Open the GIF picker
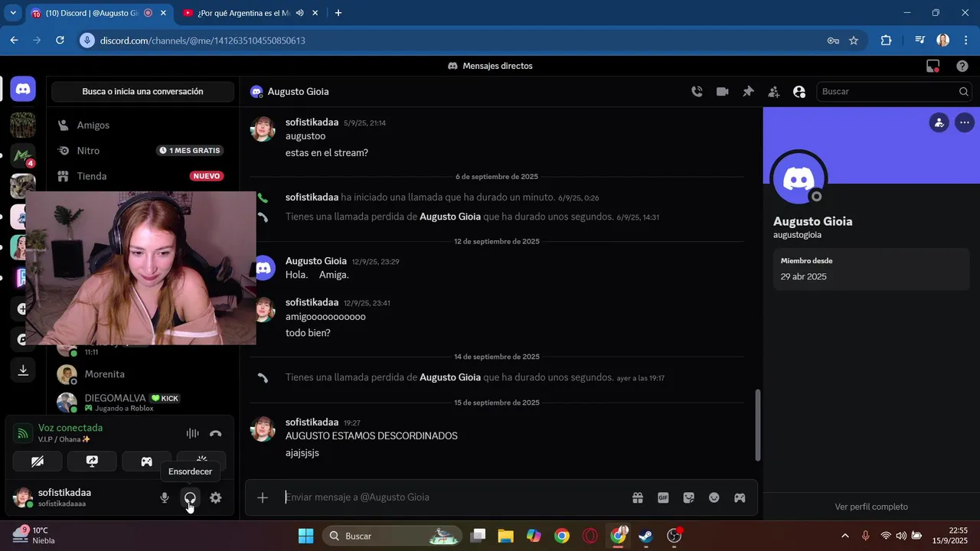 click(663, 497)
